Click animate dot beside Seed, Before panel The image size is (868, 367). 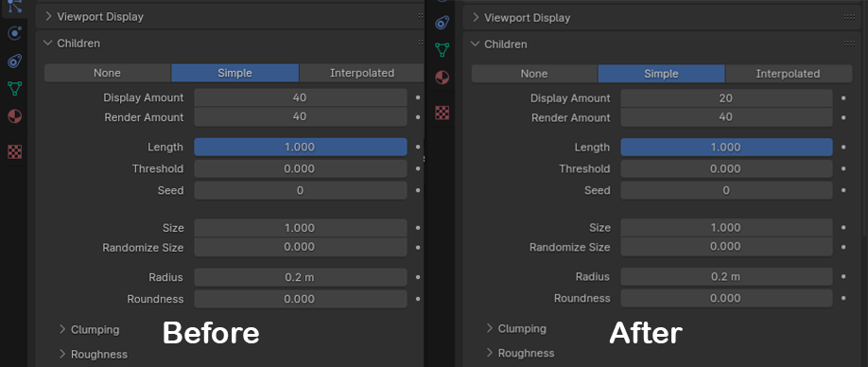(418, 190)
